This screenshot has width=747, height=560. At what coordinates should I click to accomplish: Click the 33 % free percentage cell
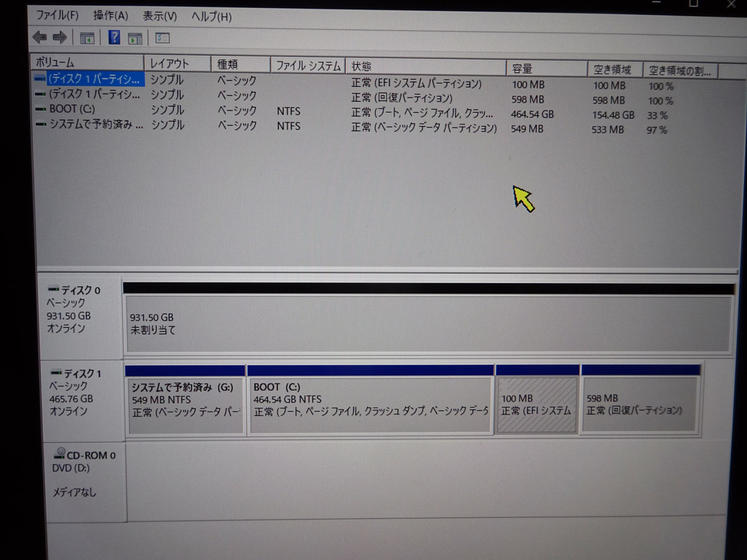click(x=657, y=116)
